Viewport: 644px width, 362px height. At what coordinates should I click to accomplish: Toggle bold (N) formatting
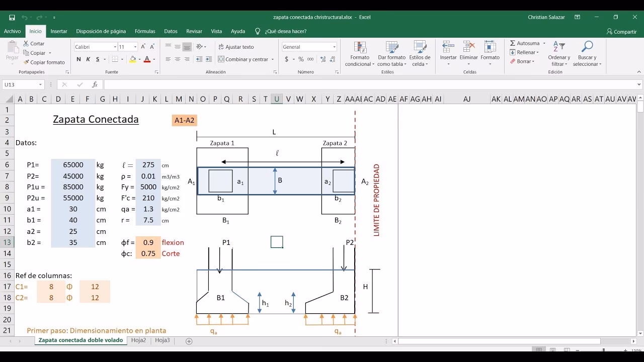pyautogui.click(x=78, y=59)
